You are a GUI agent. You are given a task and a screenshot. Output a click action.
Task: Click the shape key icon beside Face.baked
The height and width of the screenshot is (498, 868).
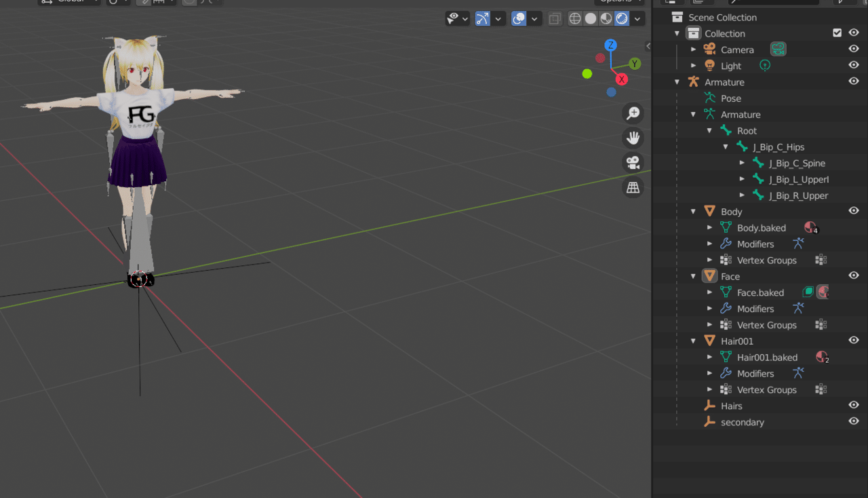[808, 292]
